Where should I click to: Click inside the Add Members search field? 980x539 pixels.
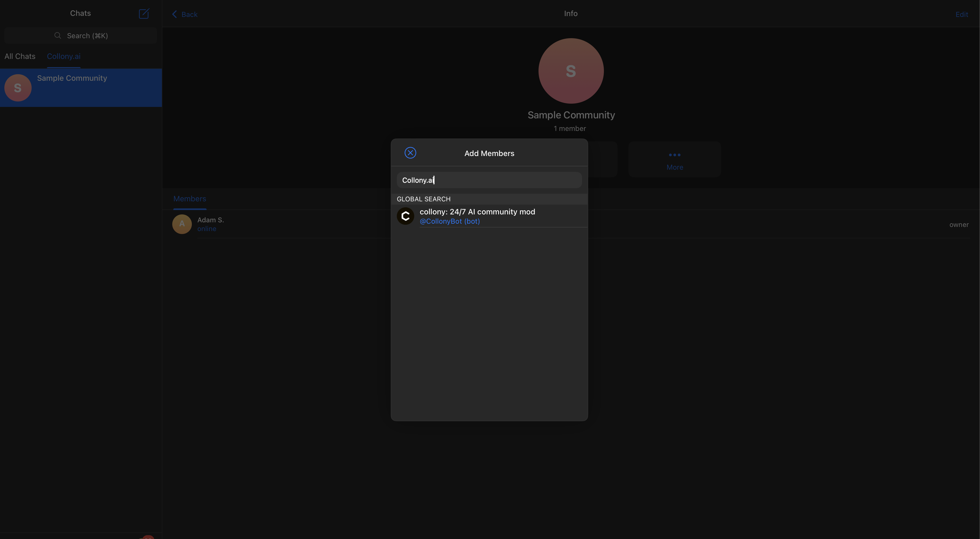click(489, 180)
